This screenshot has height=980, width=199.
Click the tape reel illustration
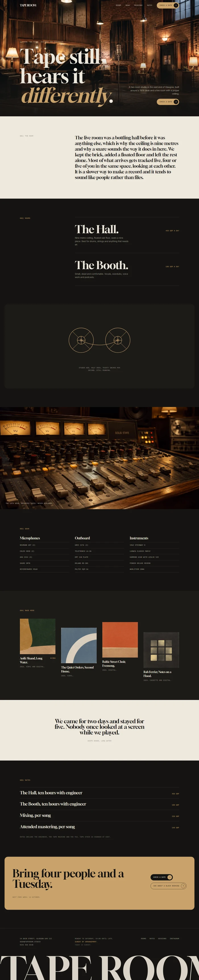click(x=100, y=340)
